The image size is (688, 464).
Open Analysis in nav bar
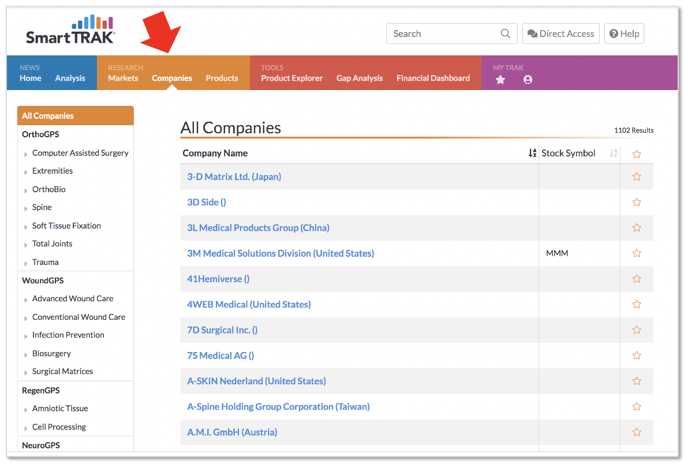coord(70,78)
